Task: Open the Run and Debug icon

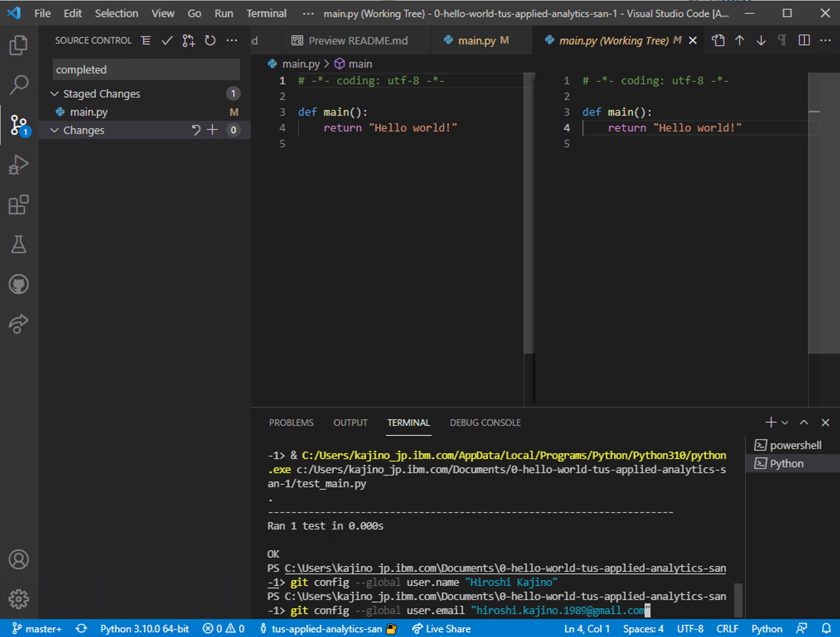Action: pyautogui.click(x=19, y=165)
